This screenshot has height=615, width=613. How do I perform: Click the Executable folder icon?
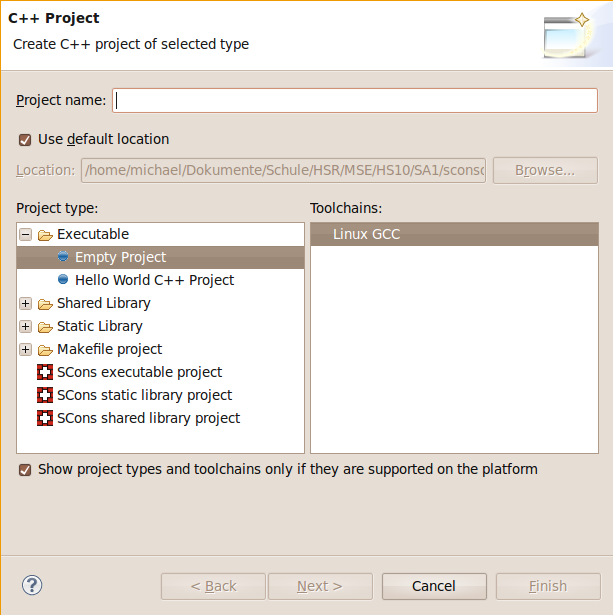pyautogui.click(x=45, y=235)
